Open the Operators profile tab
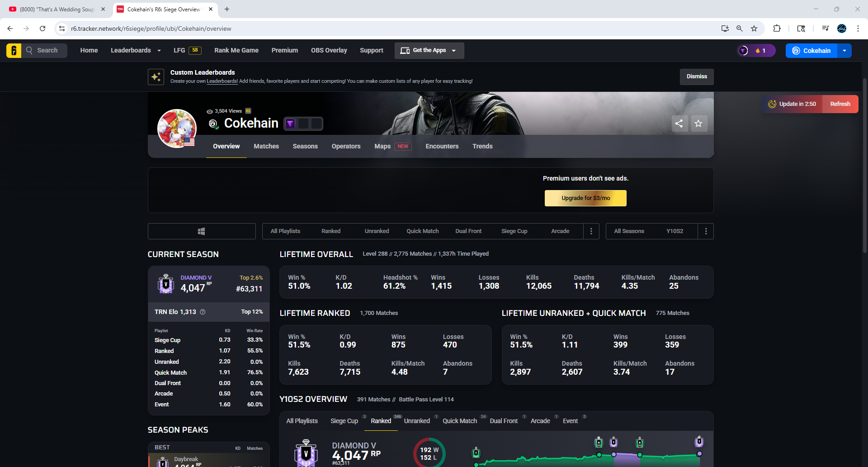Viewport: 868px width, 467px height. click(346, 146)
